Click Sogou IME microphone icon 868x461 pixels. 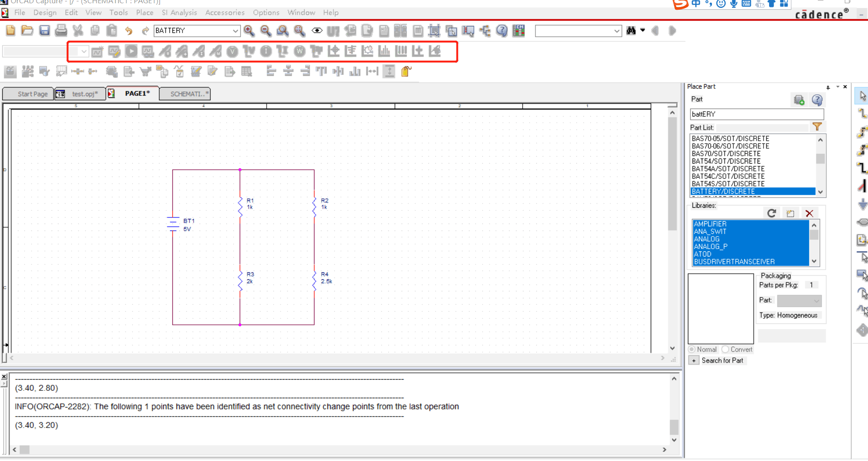(734, 4)
